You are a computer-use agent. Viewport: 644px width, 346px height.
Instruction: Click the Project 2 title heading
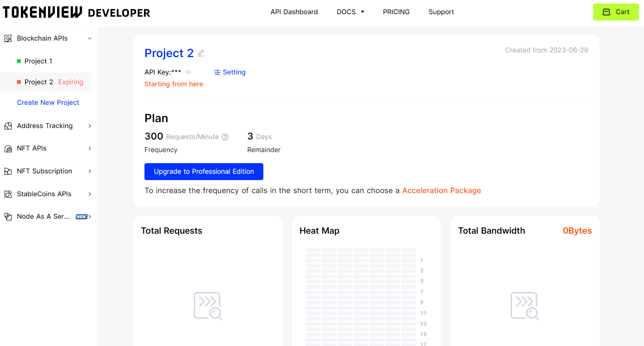click(x=169, y=53)
